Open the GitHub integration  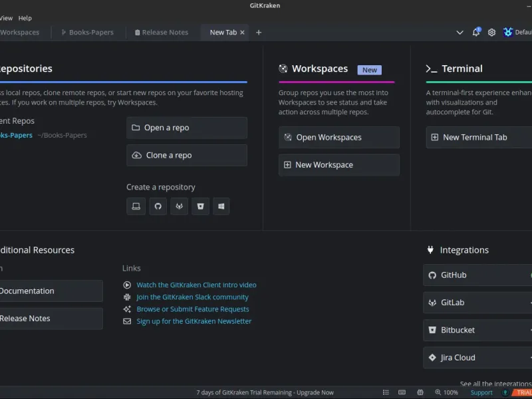477,275
